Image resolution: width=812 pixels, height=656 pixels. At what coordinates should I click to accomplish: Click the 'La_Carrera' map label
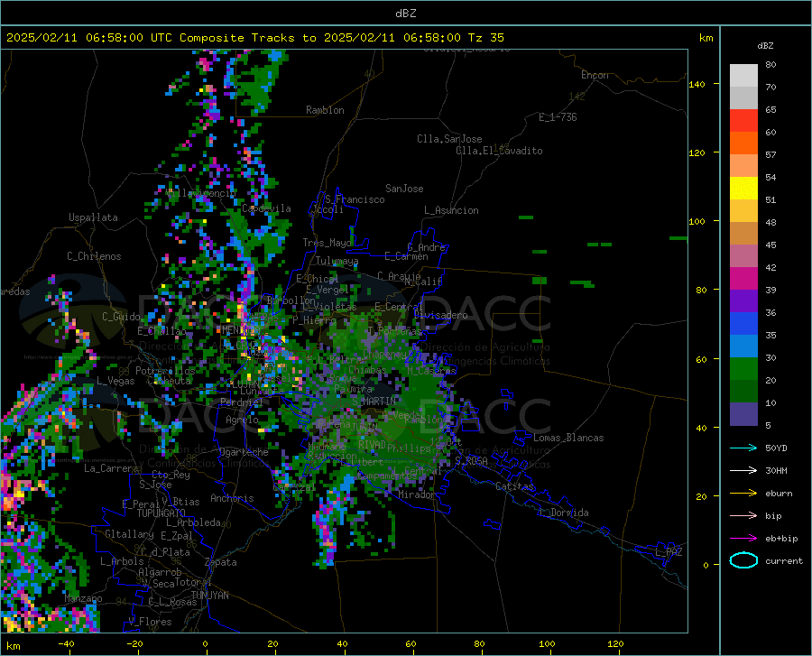pos(111,468)
